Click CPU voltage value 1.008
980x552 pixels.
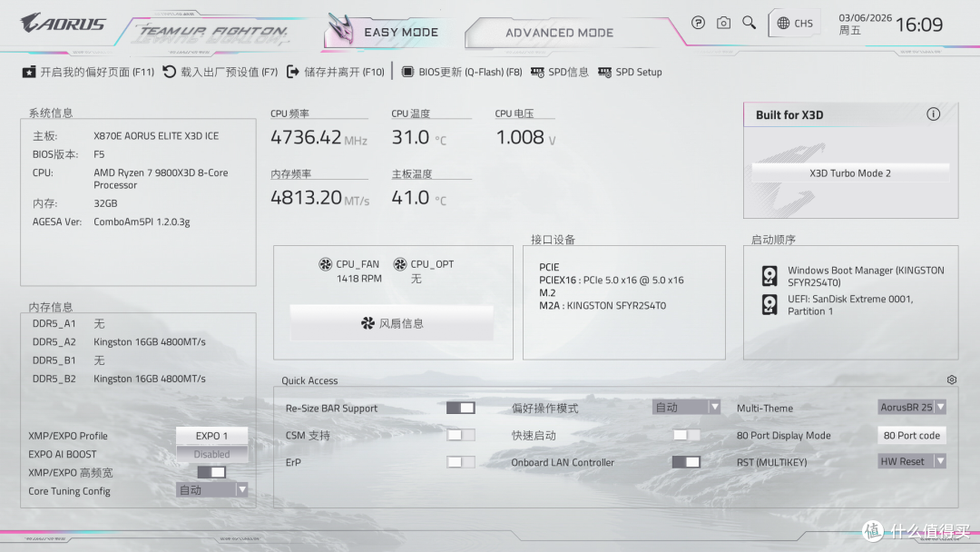(520, 137)
